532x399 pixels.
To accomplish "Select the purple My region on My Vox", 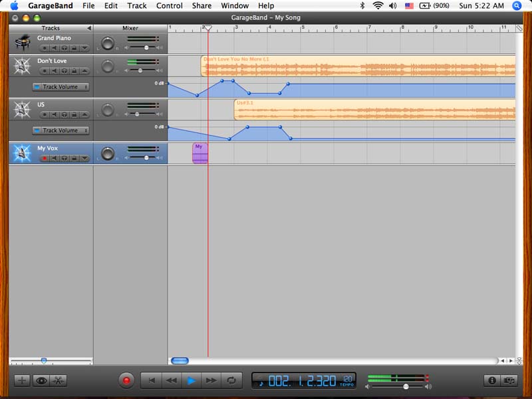I will pos(200,153).
